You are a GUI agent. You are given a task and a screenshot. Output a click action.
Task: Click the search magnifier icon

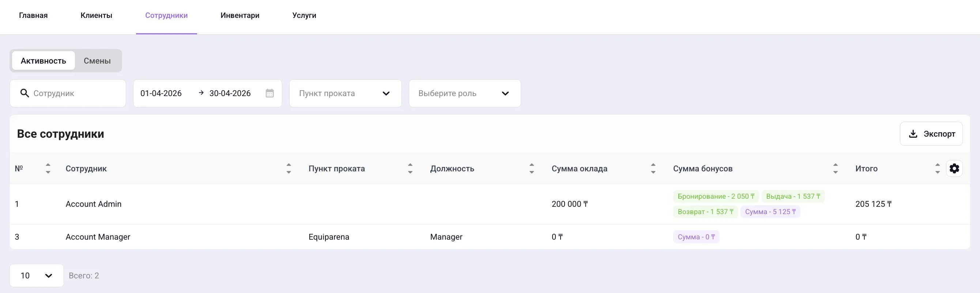coord(24,93)
